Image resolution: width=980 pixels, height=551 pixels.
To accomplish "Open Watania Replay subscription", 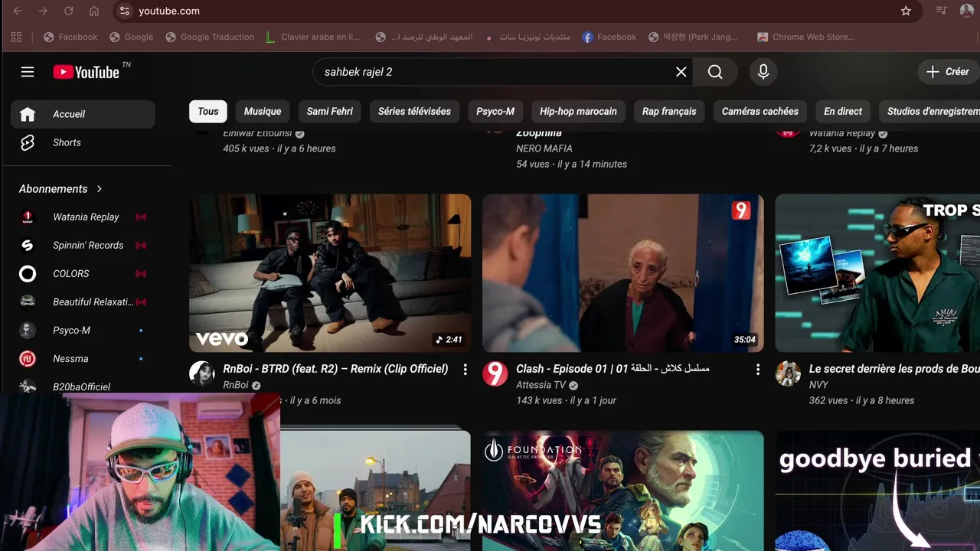I will 83,217.
